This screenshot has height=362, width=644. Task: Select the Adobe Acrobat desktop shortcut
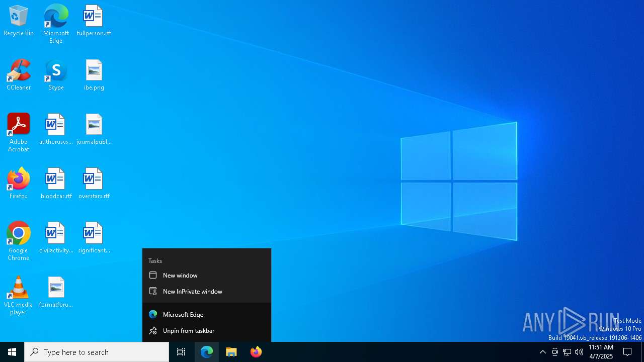click(x=19, y=133)
